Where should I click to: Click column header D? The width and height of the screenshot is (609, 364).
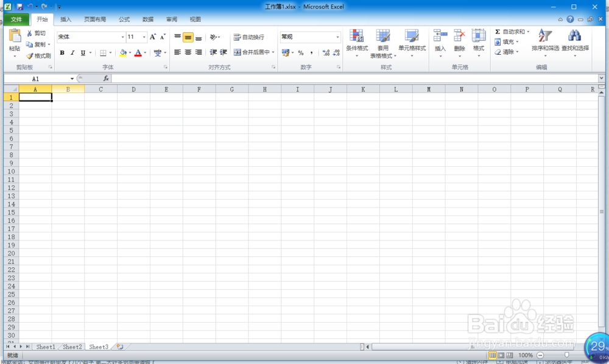pos(133,89)
